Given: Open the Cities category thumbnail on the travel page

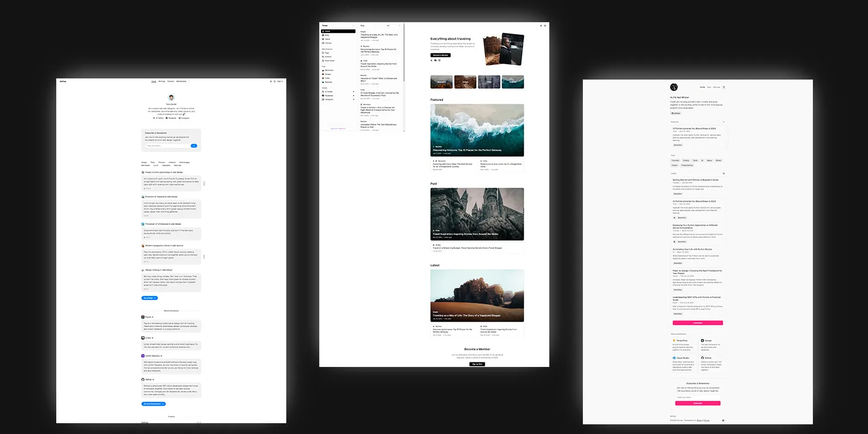Looking at the screenshot, I should click(x=489, y=82).
